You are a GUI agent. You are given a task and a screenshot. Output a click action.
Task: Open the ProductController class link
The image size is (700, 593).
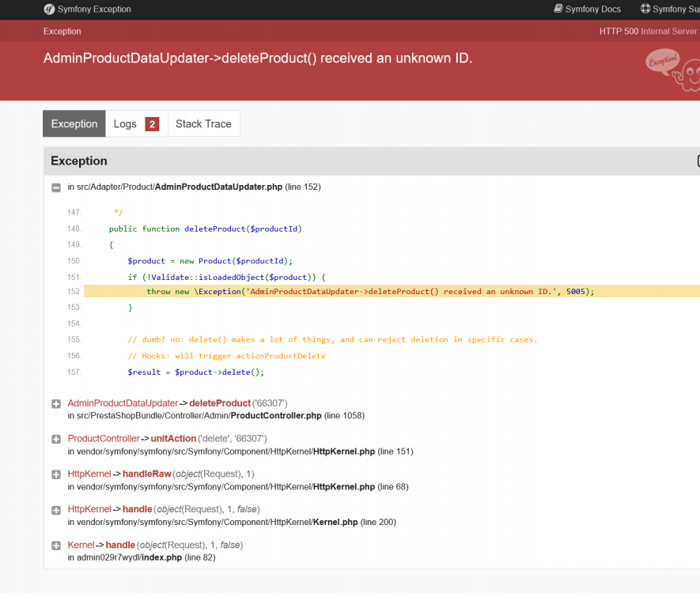pyautogui.click(x=103, y=439)
